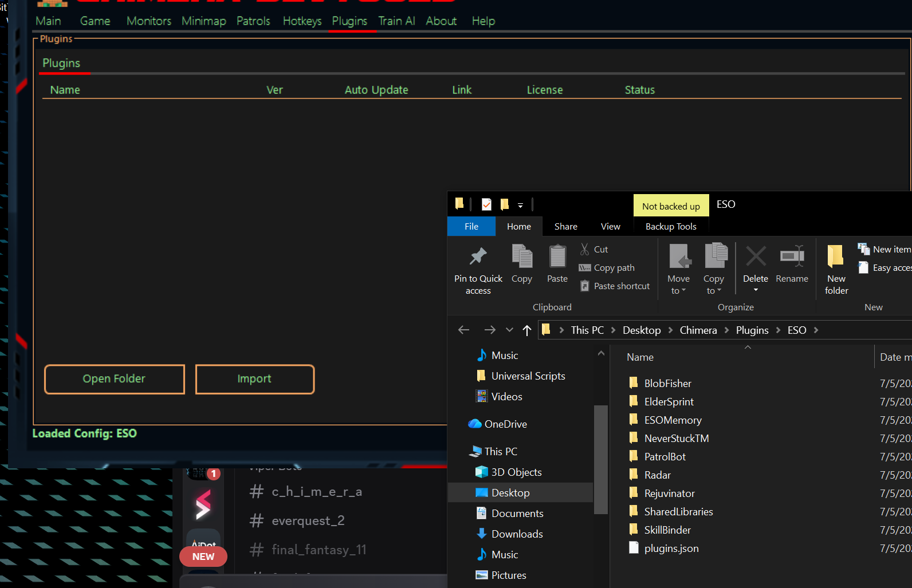
Task: Go back using the left navigation arrow
Action: 464,330
